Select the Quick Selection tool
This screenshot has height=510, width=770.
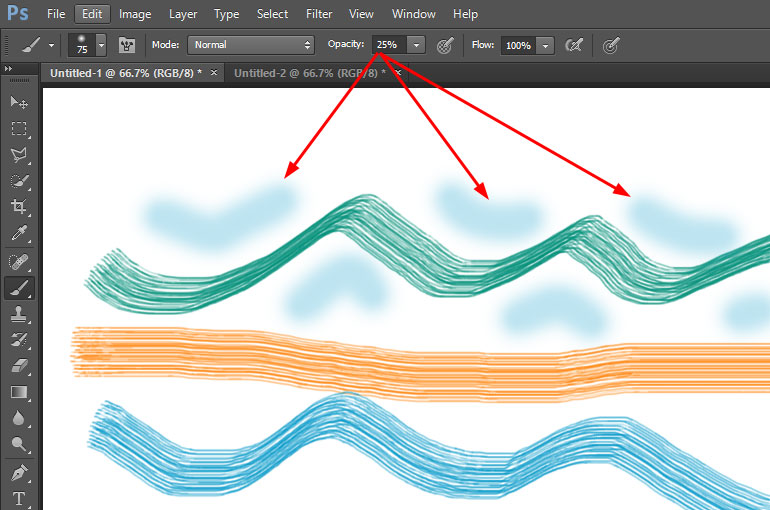[x=19, y=181]
